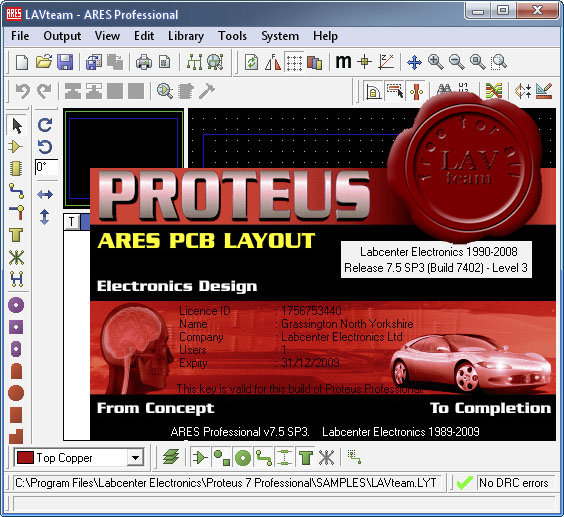Select the circular SMT pad mode
The height and width of the screenshot is (517, 564).
click(x=16, y=393)
